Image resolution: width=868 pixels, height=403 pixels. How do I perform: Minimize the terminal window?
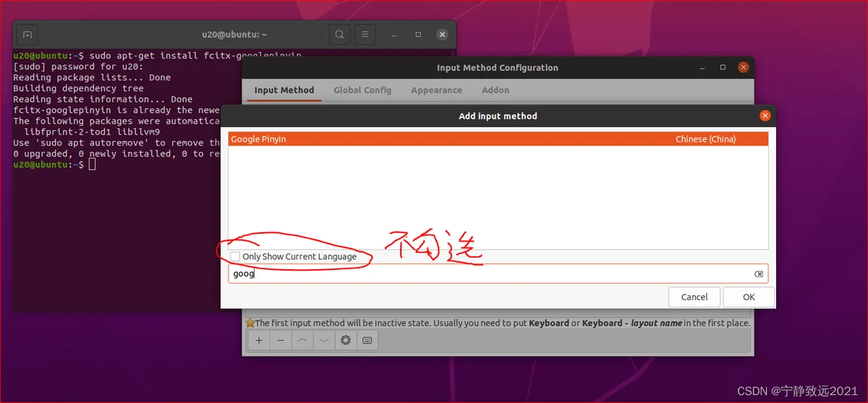click(395, 34)
